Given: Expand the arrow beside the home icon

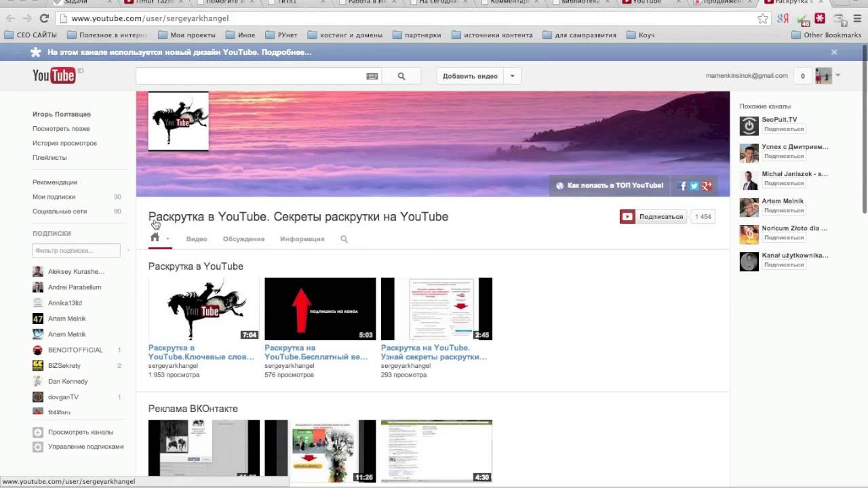Looking at the screenshot, I should (167, 239).
